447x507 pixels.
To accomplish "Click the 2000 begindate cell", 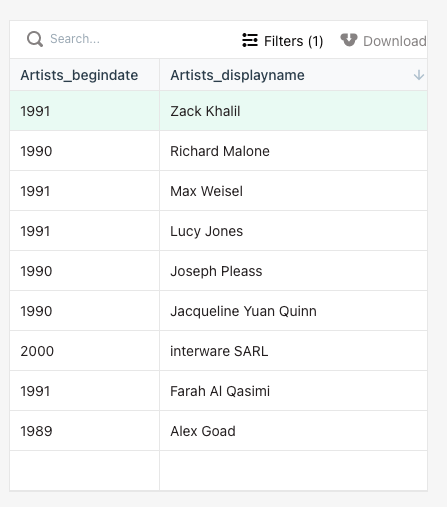I will pos(85,351).
